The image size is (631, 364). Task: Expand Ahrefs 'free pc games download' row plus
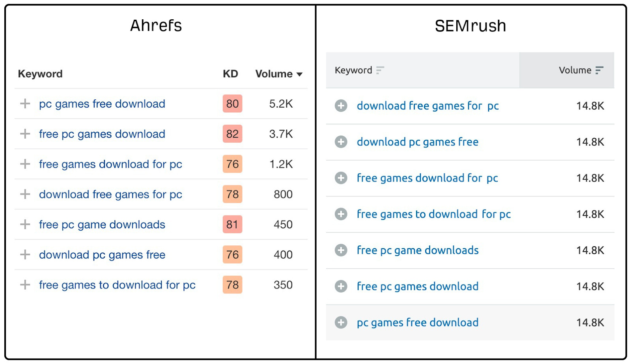25,134
